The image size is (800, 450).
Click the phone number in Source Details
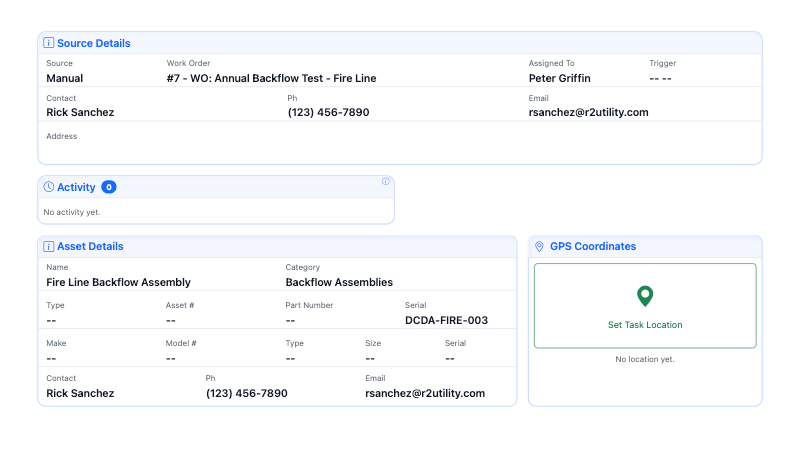click(328, 113)
